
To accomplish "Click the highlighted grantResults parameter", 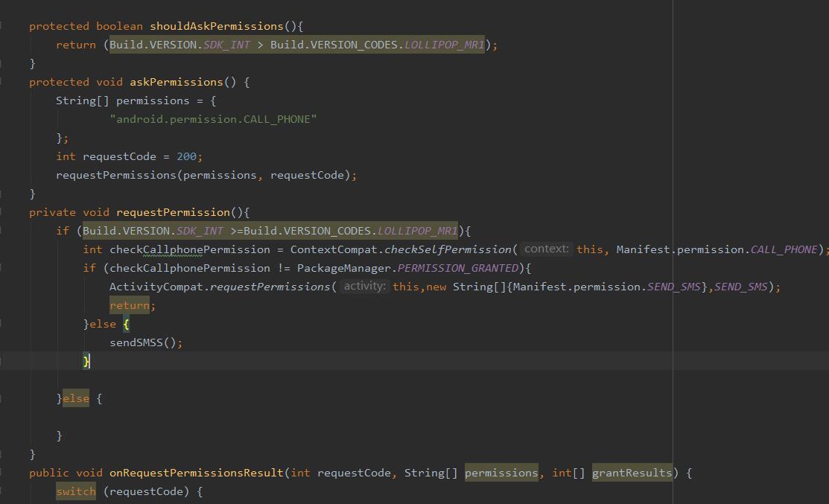I will 632,473.
